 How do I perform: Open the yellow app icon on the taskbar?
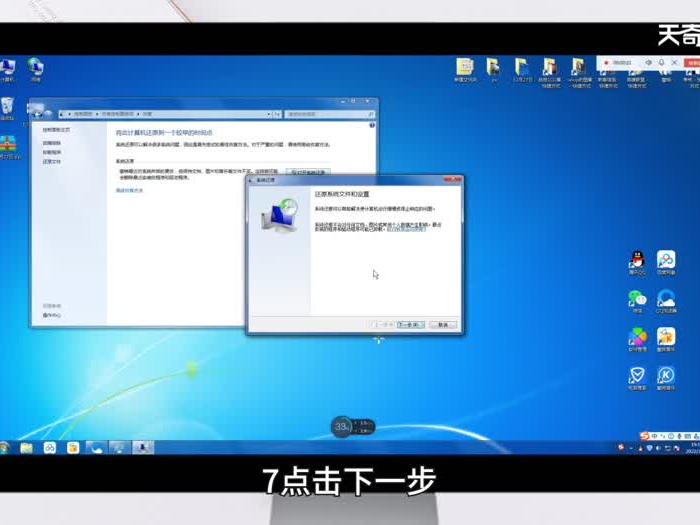[73, 448]
